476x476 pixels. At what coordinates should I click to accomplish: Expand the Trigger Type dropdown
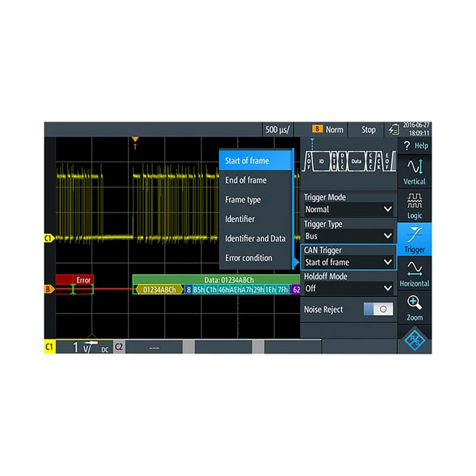click(349, 236)
